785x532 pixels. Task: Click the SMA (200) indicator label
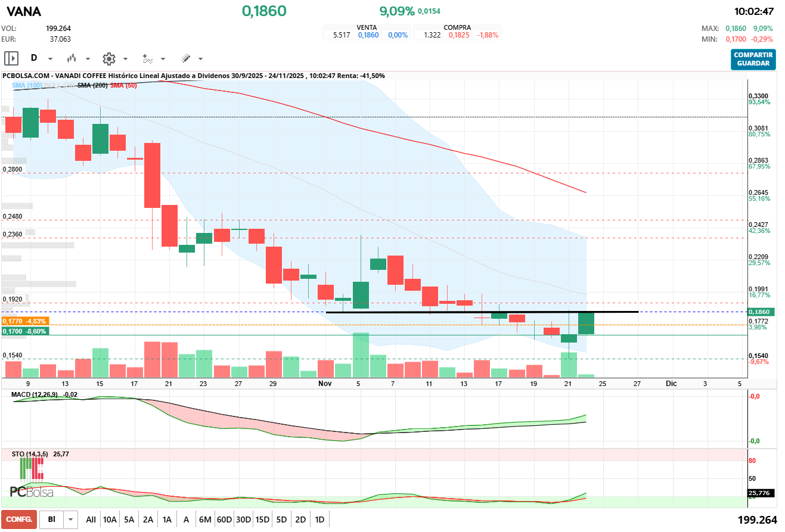[92, 86]
